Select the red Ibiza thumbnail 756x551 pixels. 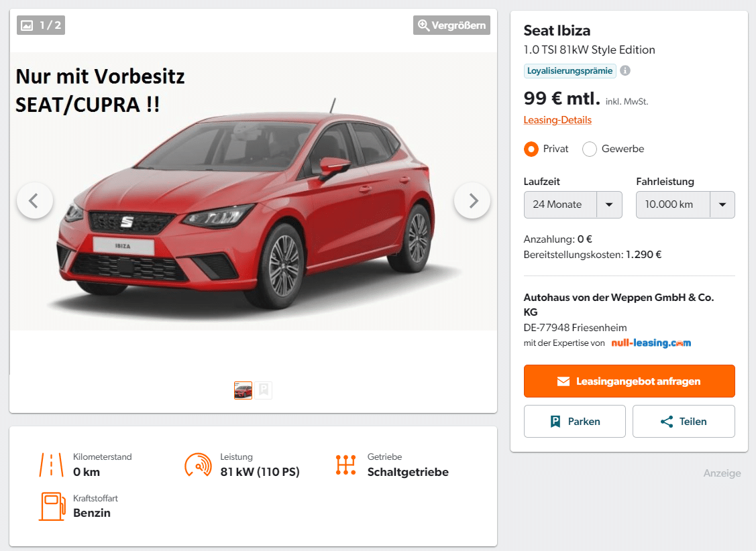tap(243, 390)
